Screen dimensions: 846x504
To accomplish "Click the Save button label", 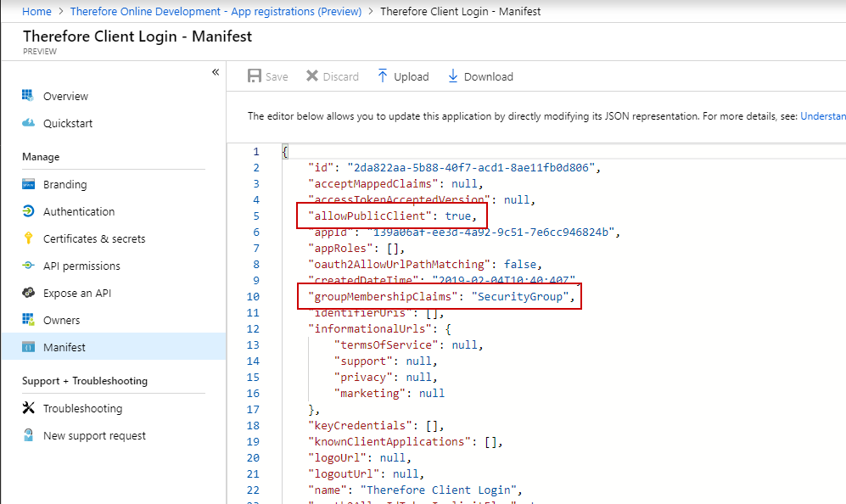I will (x=277, y=76).
